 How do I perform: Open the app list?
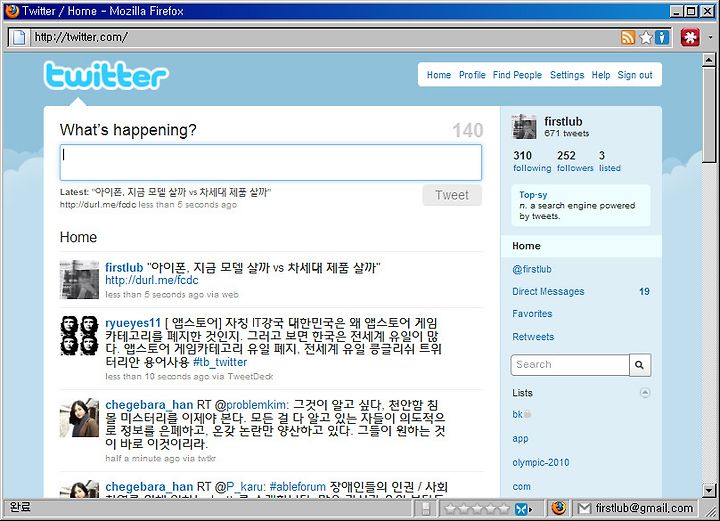[520, 438]
